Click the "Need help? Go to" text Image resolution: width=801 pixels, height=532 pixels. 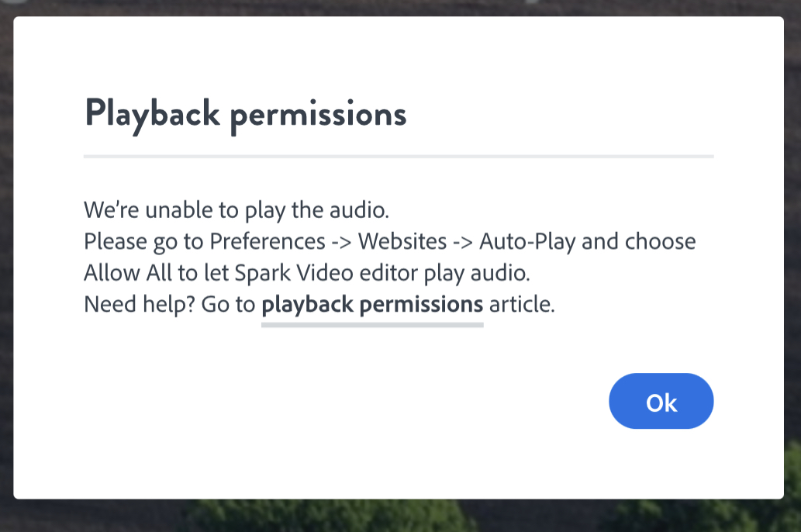coord(170,305)
